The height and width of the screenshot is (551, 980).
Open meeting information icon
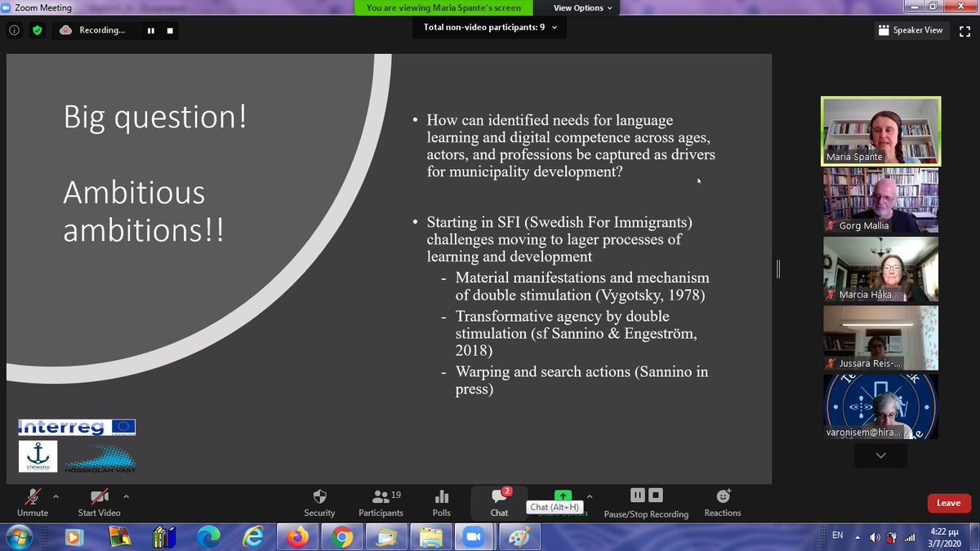coord(14,30)
